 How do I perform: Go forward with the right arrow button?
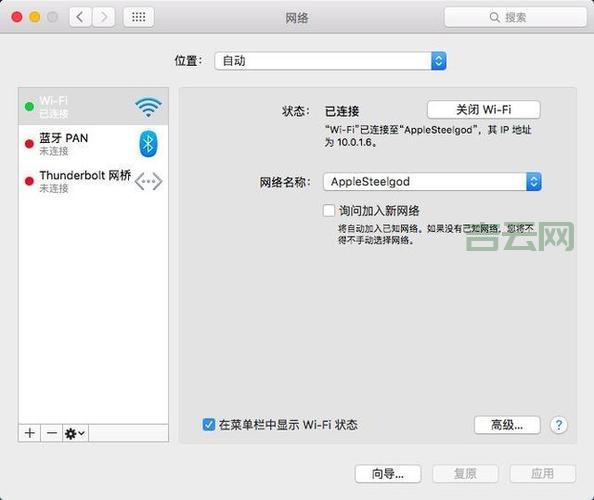point(103,17)
